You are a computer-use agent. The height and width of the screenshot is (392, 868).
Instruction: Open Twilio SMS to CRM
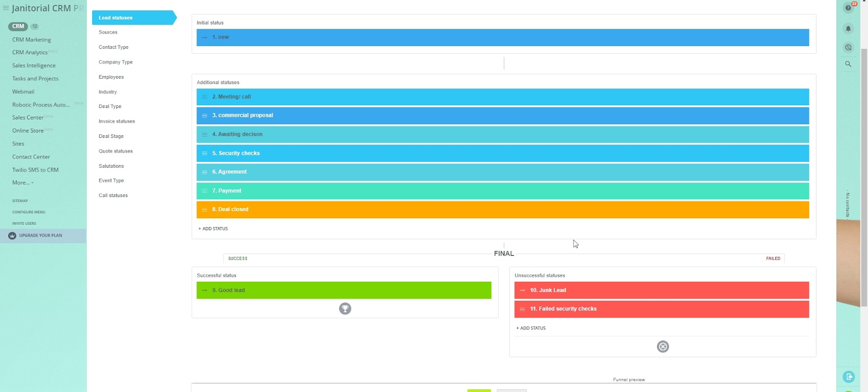[35, 170]
